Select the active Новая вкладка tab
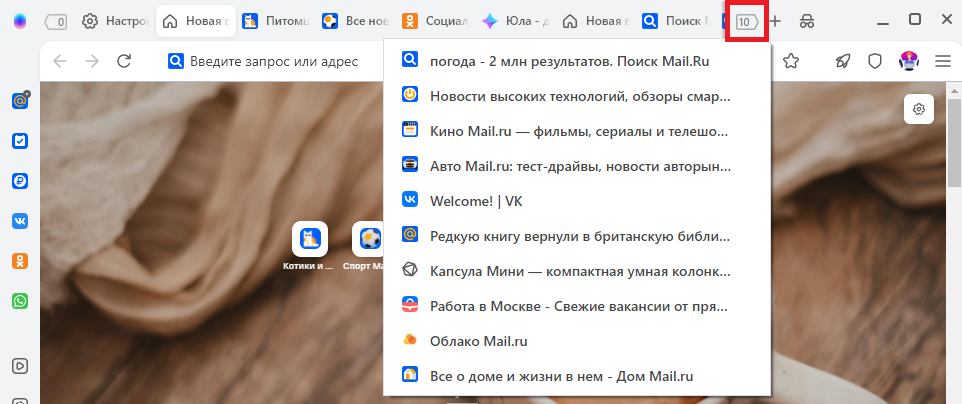 196,21
